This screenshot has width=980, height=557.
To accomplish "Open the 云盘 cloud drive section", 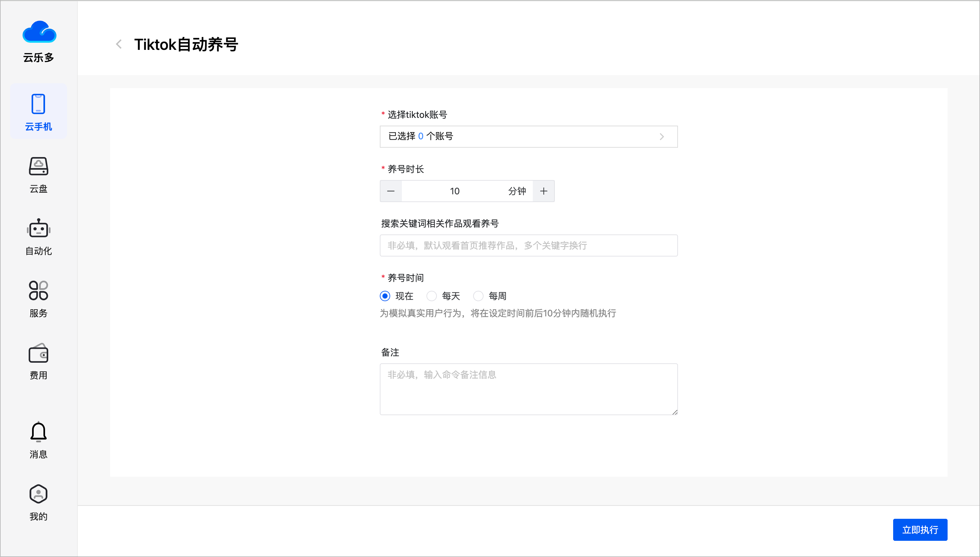I will click(x=39, y=175).
